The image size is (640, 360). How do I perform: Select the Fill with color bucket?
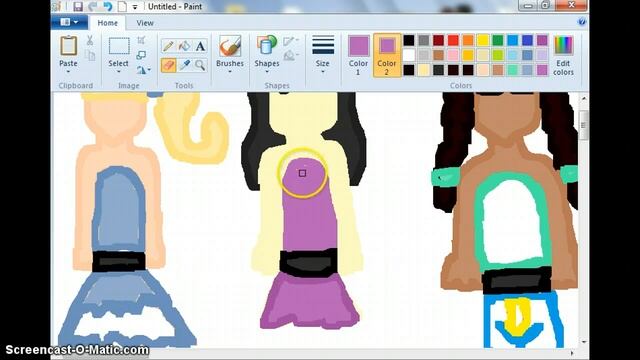pos(184,46)
